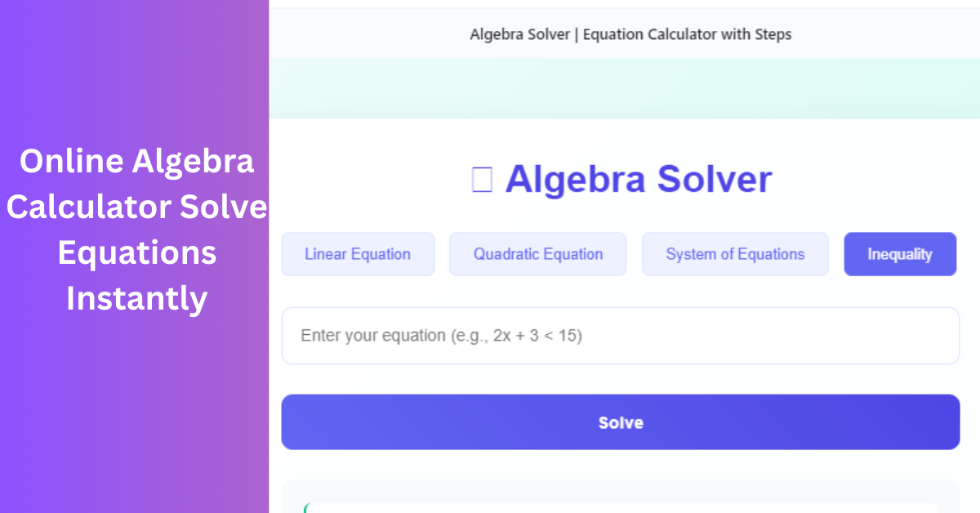Click the Online Algebra banner line

tap(136, 162)
